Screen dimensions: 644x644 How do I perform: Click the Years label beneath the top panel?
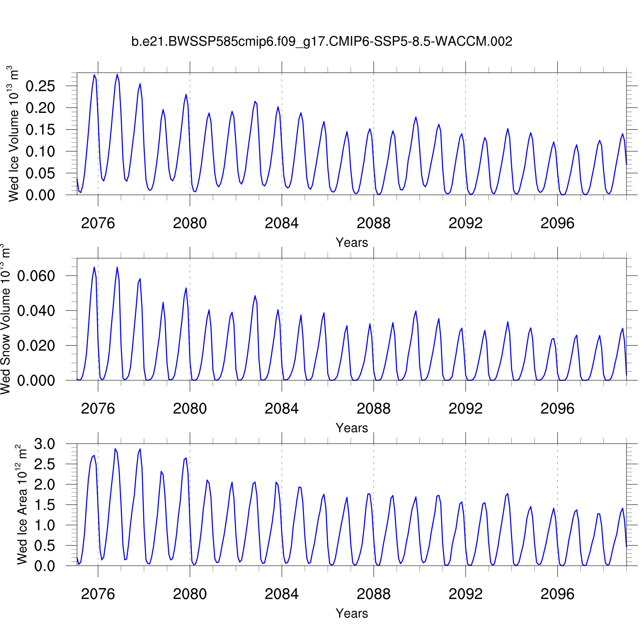352,243
